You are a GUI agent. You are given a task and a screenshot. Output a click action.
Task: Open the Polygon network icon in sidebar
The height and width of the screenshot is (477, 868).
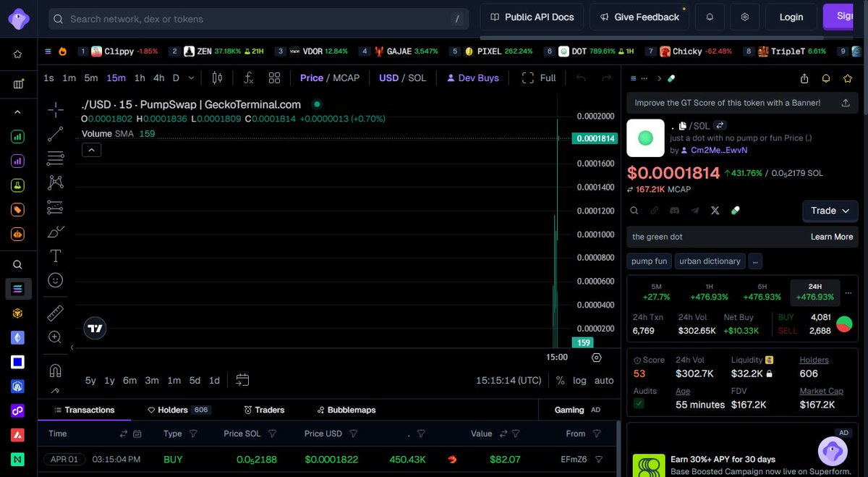(x=18, y=410)
